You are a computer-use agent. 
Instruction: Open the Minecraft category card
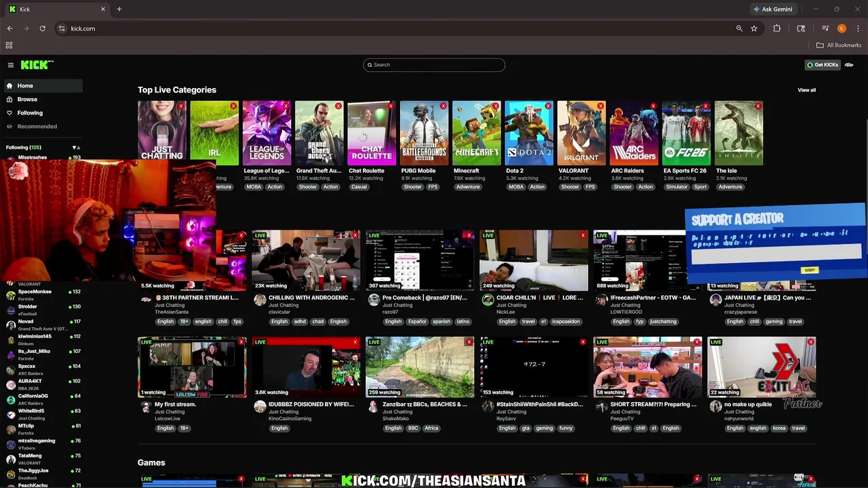[477, 133]
